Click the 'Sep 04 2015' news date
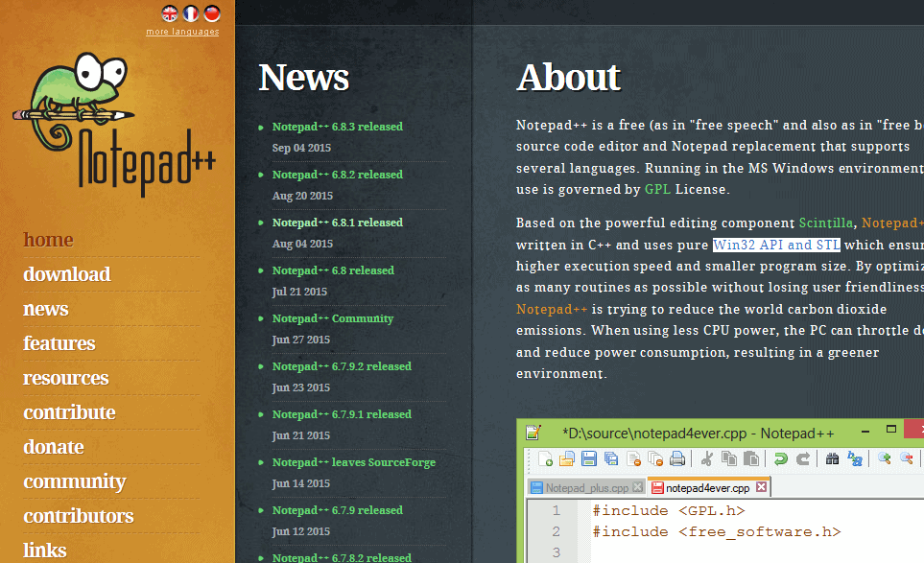This screenshot has width=924, height=563. click(301, 148)
